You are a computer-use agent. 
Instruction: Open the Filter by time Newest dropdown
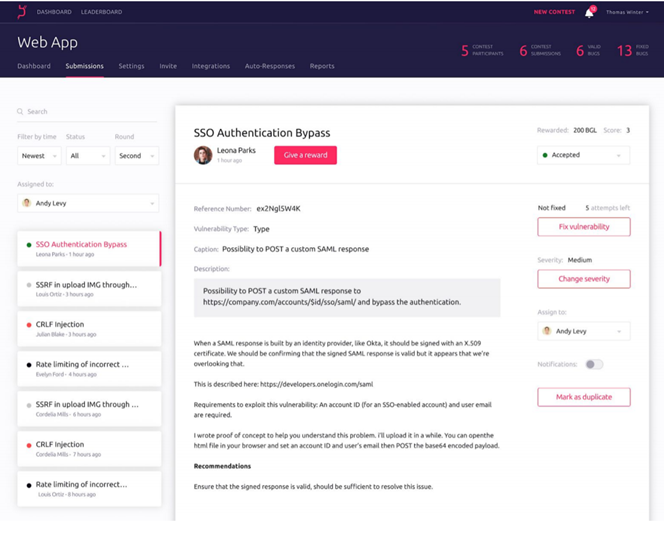click(x=39, y=156)
